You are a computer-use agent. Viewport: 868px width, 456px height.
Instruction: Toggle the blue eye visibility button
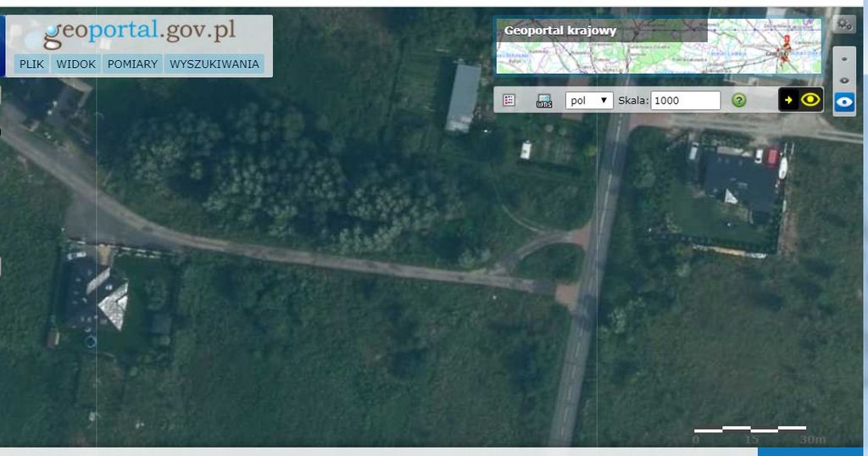tap(844, 103)
